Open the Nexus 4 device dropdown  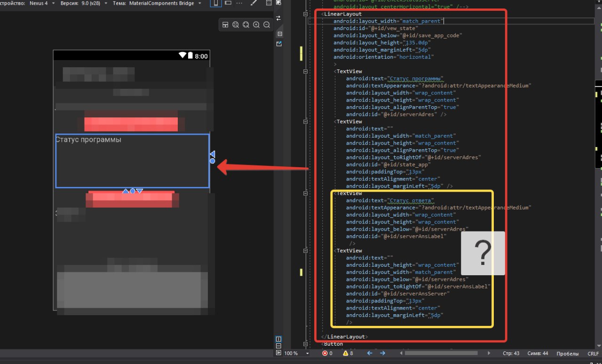pos(42,3)
